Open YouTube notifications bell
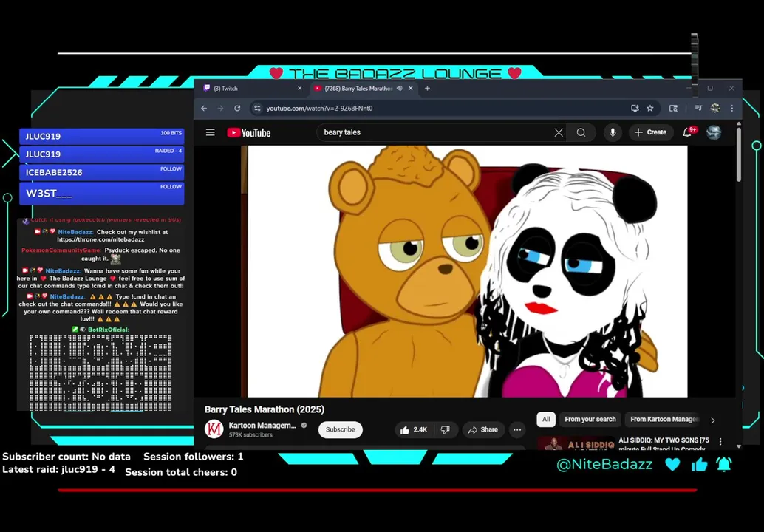 (687, 132)
